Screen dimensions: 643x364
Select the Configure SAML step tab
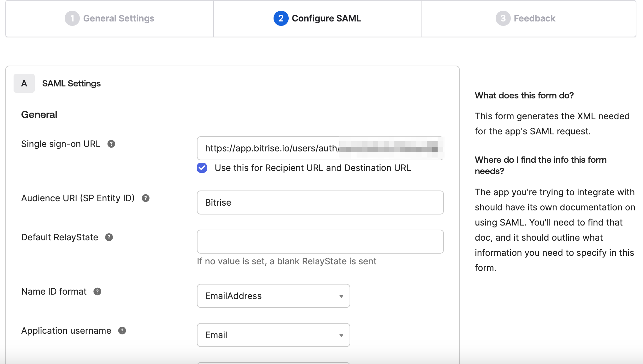click(x=326, y=18)
